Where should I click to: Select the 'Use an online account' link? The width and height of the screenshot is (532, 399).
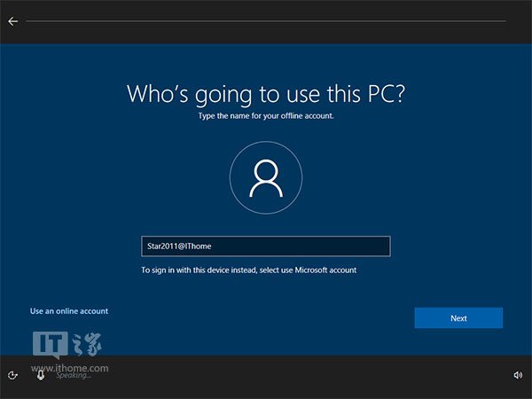tap(69, 311)
